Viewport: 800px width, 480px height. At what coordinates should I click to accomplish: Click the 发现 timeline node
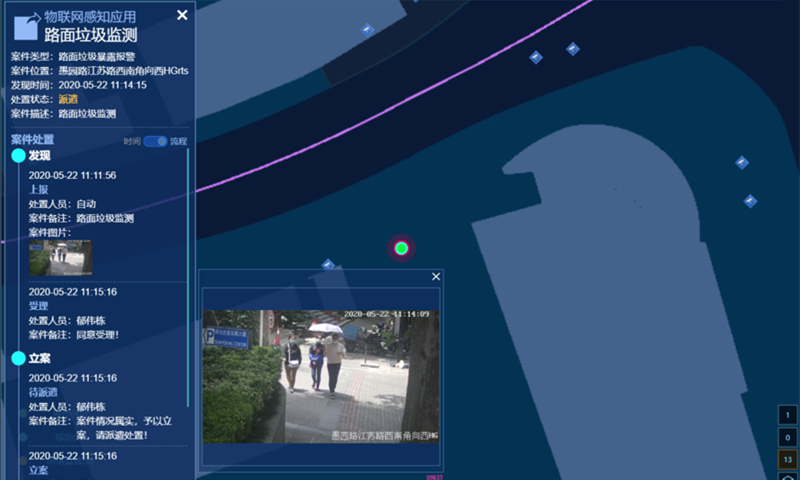(x=18, y=156)
